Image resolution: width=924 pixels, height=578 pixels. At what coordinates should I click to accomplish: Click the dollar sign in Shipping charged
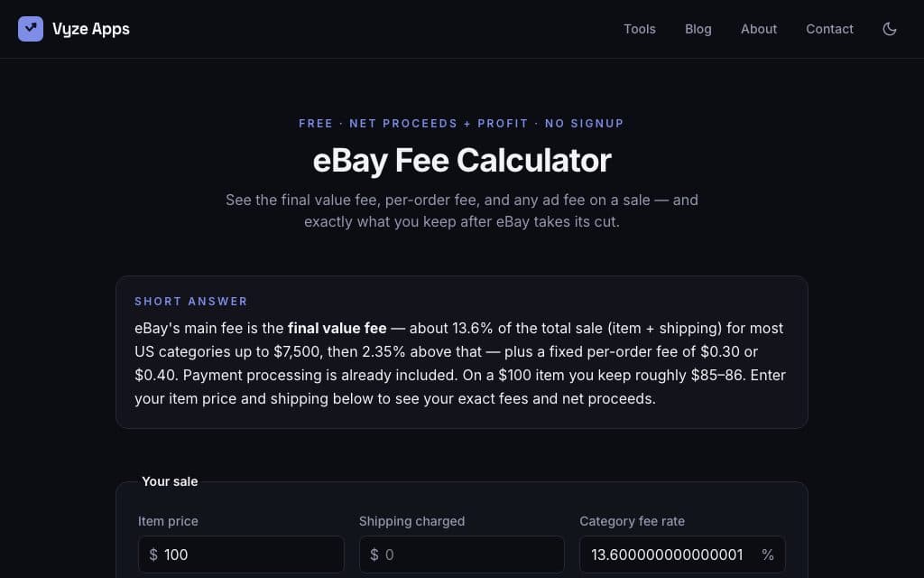coord(374,555)
